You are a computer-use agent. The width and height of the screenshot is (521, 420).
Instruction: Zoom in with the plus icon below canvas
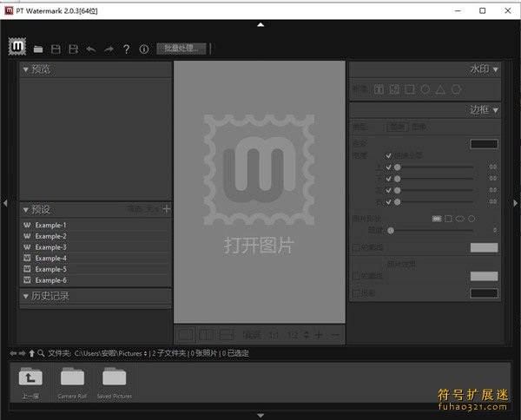(x=319, y=335)
